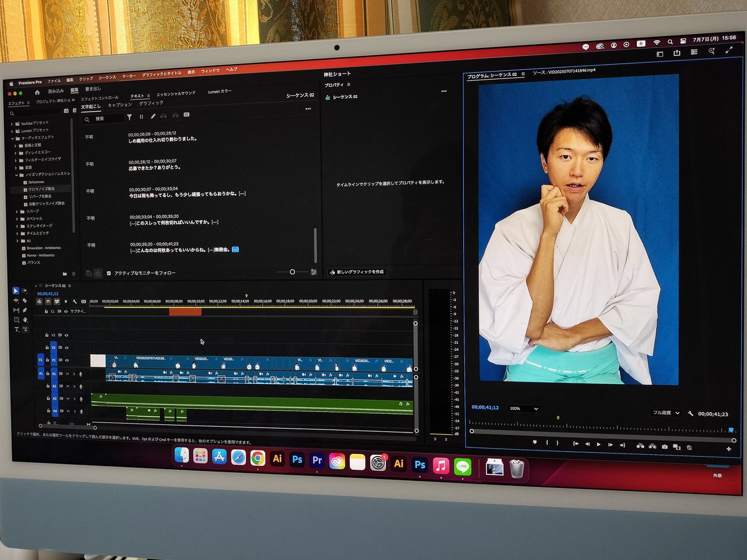
Task: Click Step Forward one frame in Program monitor
Action: [x=611, y=445]
